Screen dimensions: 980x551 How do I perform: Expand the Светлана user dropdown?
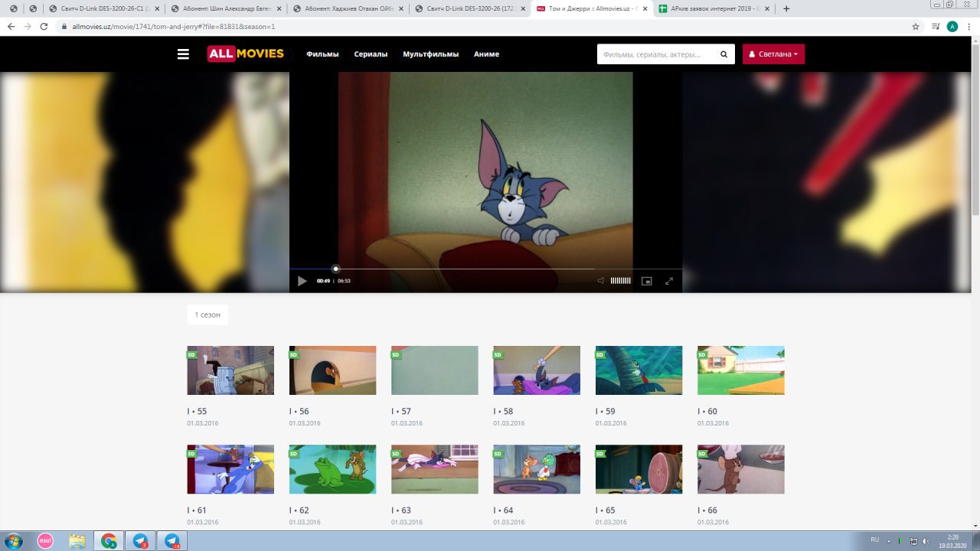pos(773,54)
